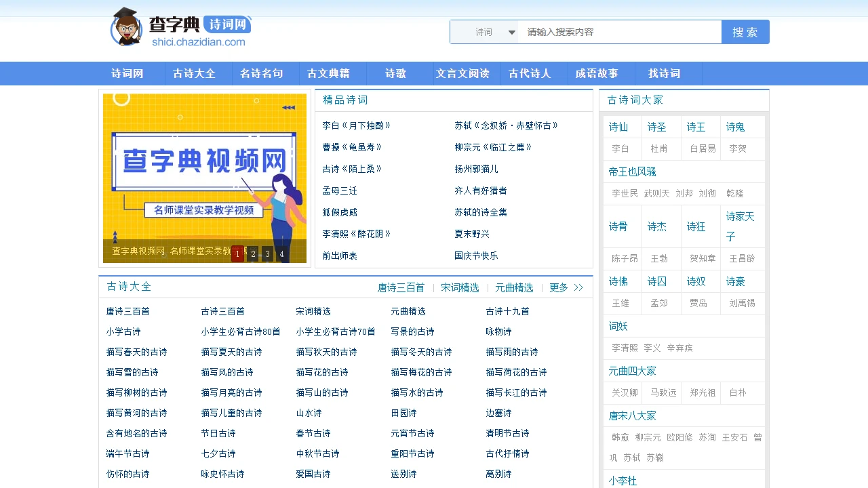Open 描写春天的古诗 category link

136,352
